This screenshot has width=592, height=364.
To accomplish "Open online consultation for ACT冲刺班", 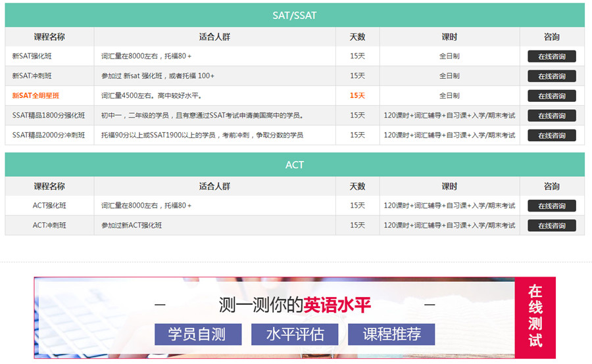I will click(x=551, y=225).
